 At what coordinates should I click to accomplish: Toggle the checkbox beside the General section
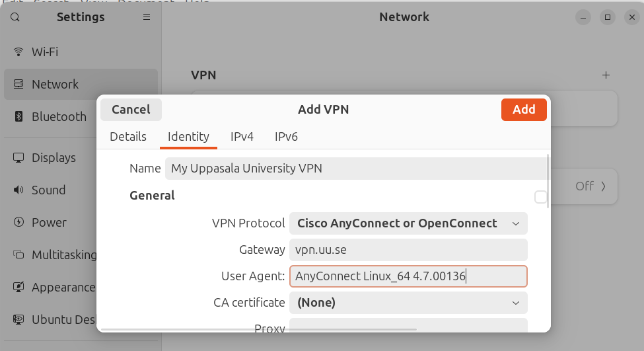(540, 197)
